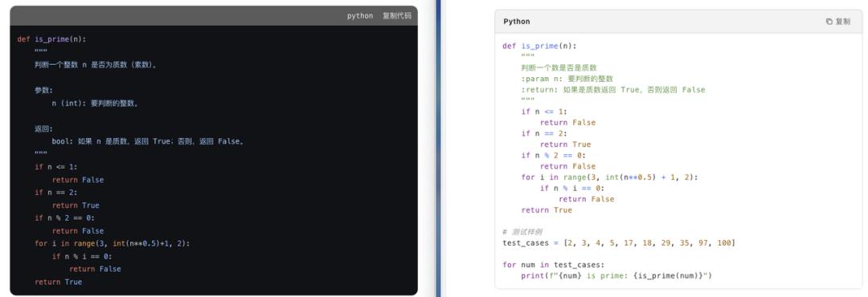Click the for-range loop line in the dark block
Screen dimensions: 868x297
pos(112,243)
